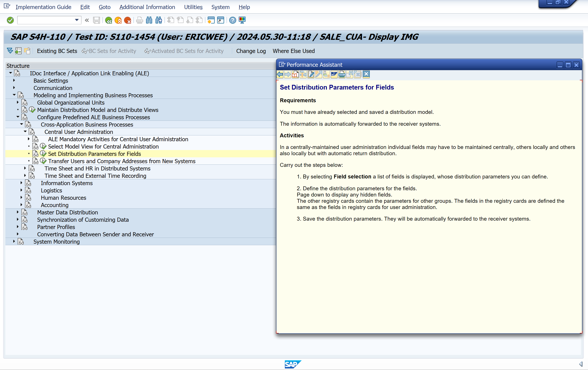Open the Utilities menu
Viewport: 588px width, 370px height.
click(193, 7)
